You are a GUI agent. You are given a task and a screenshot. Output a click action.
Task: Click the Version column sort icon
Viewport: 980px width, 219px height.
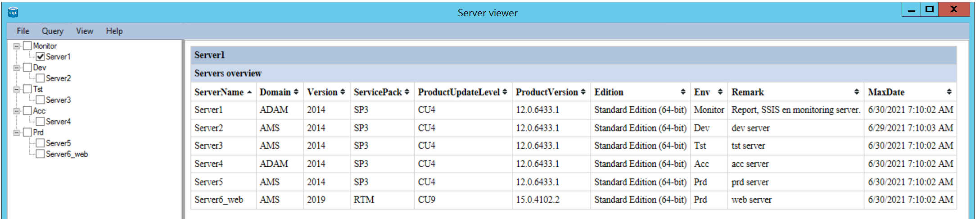pyautogui.click(x=343, y=92)
